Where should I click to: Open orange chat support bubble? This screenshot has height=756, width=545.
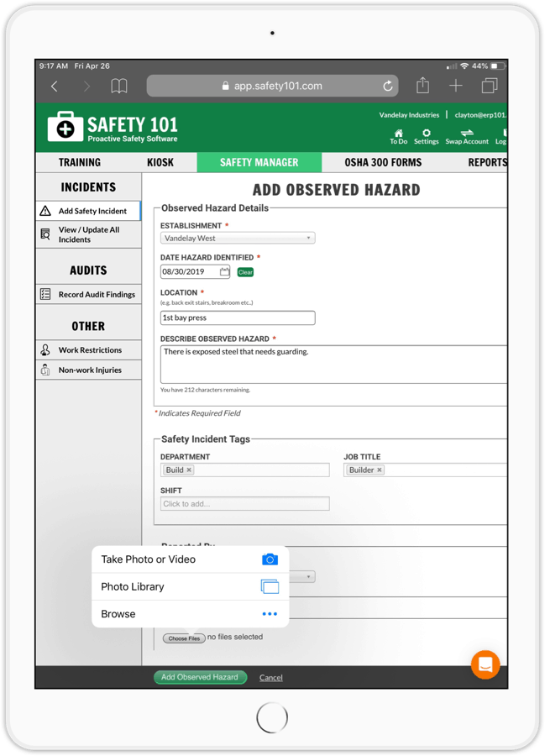coord(485,664)
